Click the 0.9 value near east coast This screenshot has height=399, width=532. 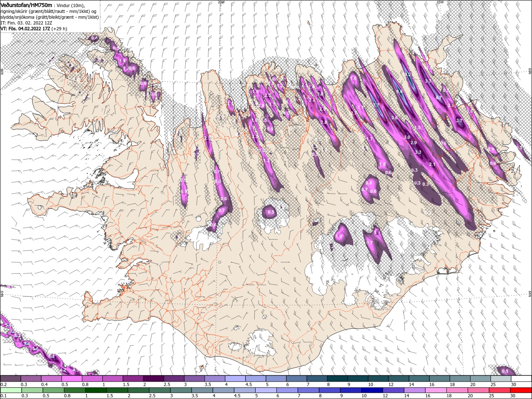(x=491, y=149)
